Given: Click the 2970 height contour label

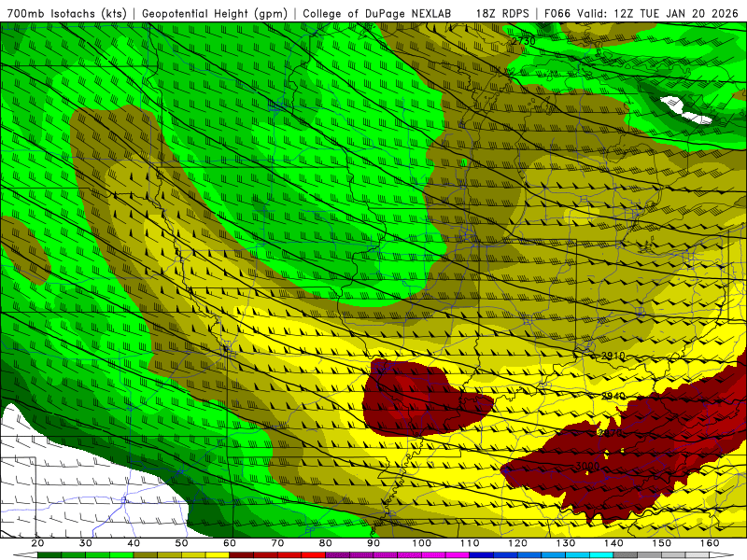Looking at the screenshot, I should pos(610,433).
